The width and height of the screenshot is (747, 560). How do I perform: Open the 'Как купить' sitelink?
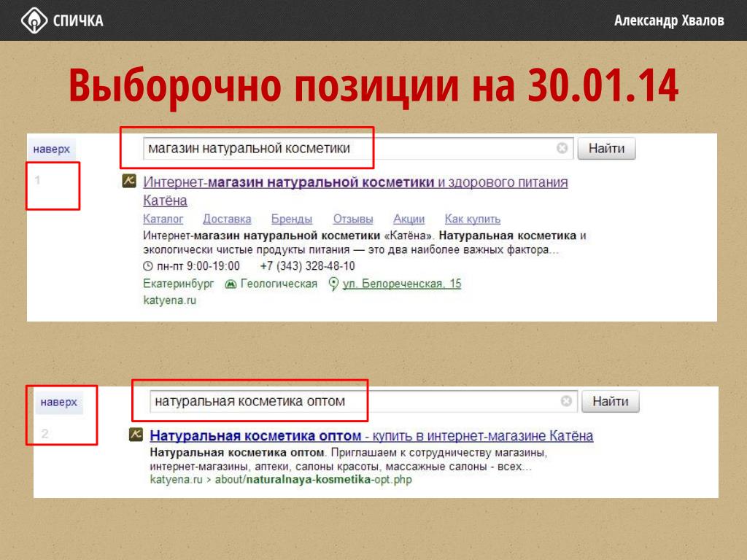[473, 219]
